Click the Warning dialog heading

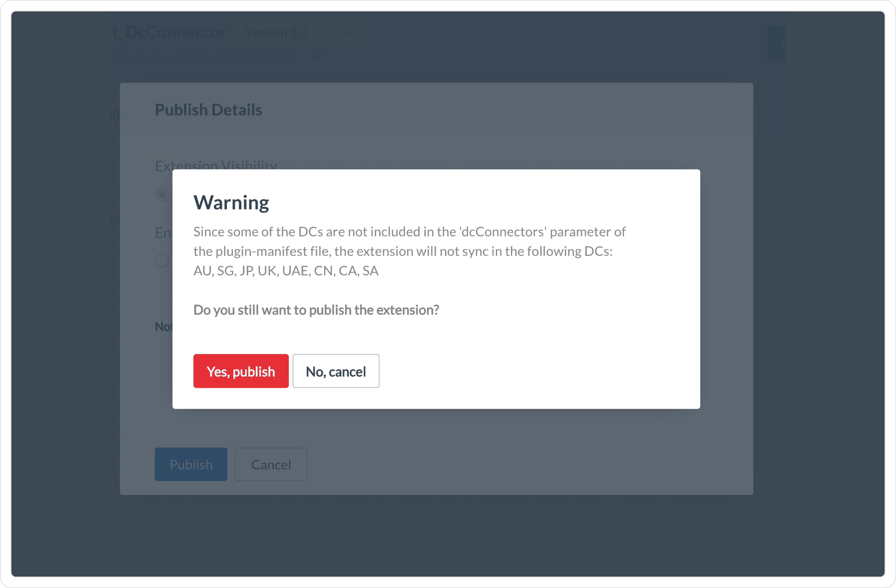point(231,202)
